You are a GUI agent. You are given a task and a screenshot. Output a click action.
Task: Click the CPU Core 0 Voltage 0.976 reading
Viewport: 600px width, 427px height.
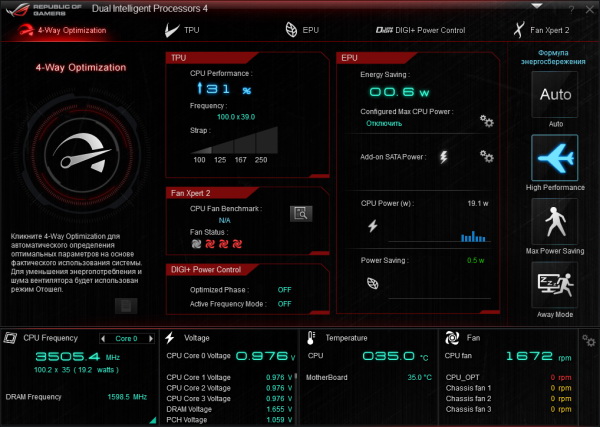point(265,356)
